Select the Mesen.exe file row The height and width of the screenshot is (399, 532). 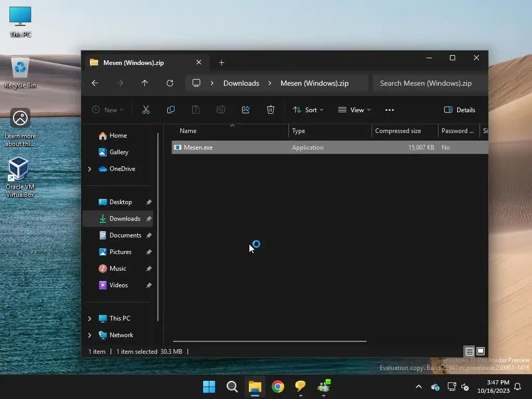(x=330, y=147)
